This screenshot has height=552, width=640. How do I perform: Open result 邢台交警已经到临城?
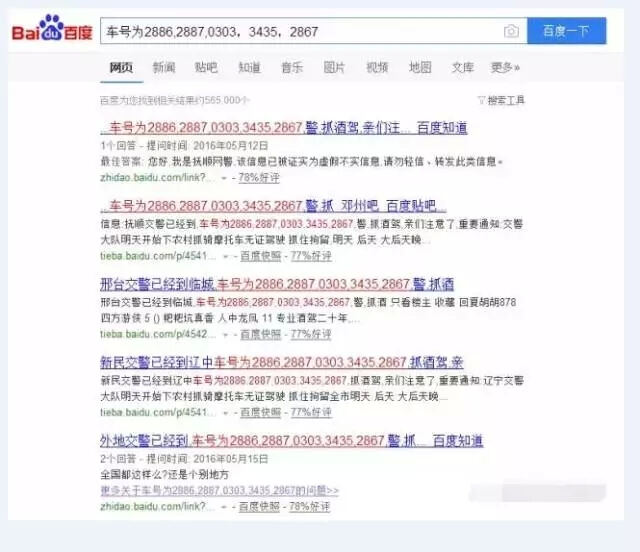pyautogui.click(x=277, y=284)
